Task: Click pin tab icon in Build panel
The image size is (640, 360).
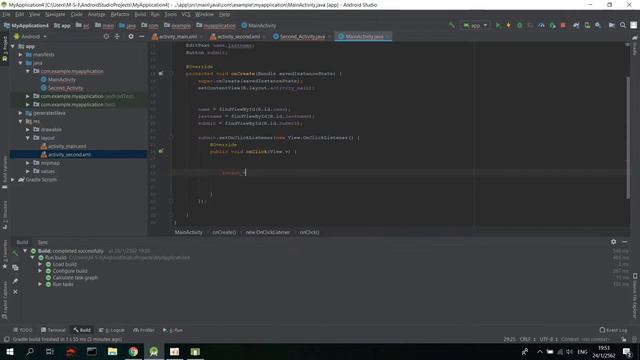Action: [15, 281]
